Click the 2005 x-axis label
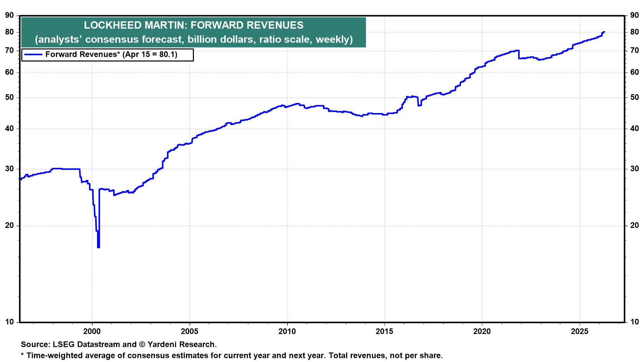Viewport: 644px width, 362px height. click(x=190, y=331)
